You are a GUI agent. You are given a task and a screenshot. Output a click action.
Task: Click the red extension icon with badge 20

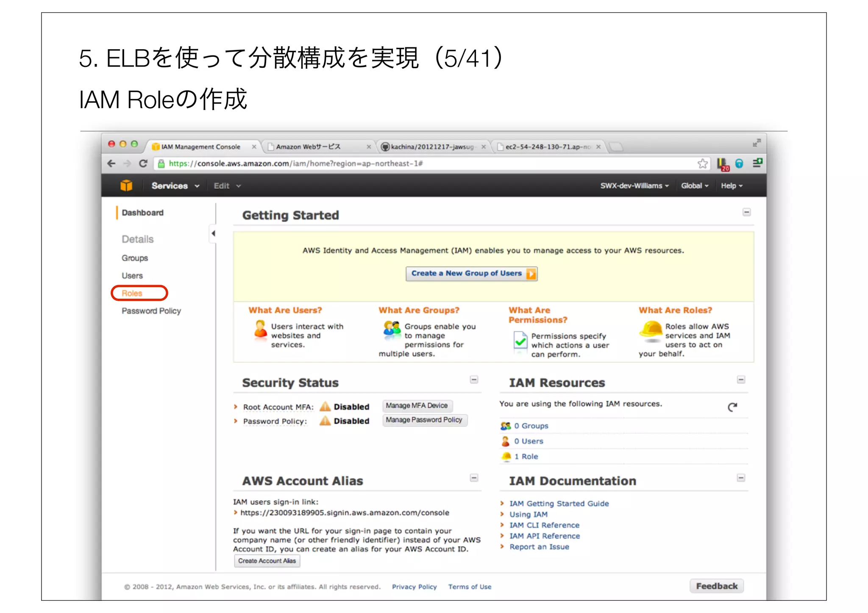[x=723, y=164]
